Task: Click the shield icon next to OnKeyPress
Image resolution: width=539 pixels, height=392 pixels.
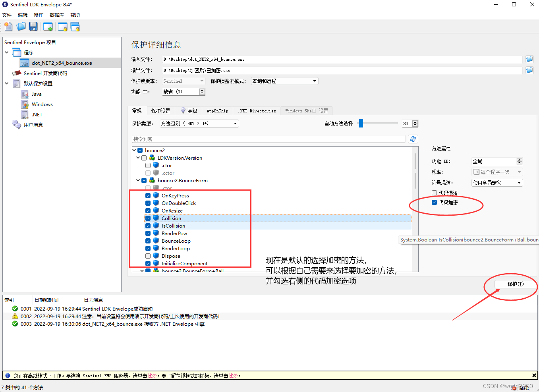Action: click(156, 195)
